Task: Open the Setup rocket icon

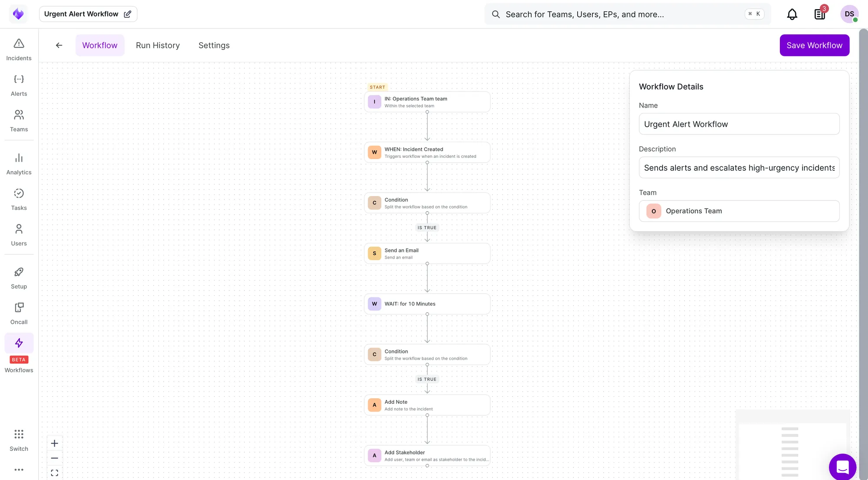Action: (x=19, y=272)
